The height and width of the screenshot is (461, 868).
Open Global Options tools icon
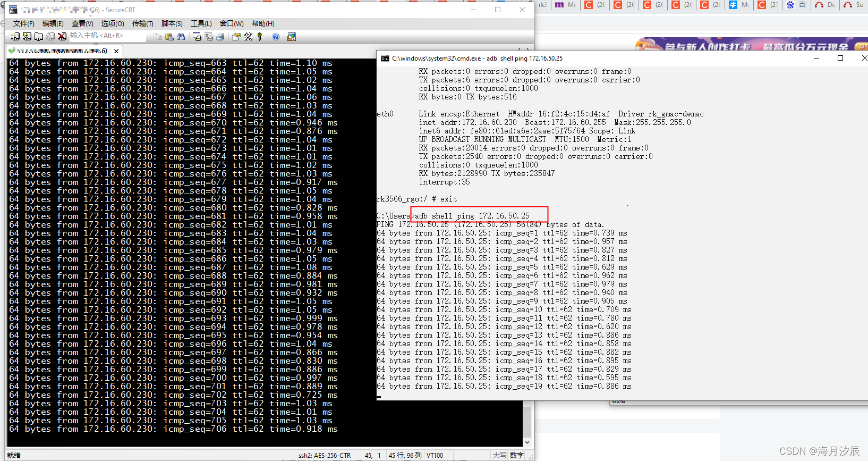click(248, 36)
